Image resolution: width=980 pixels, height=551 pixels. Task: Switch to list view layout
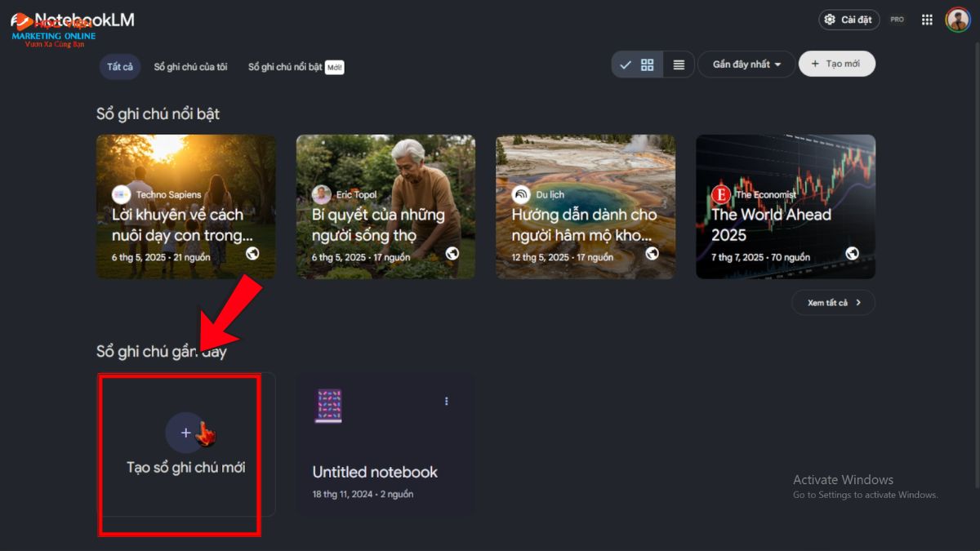(679, 64)
